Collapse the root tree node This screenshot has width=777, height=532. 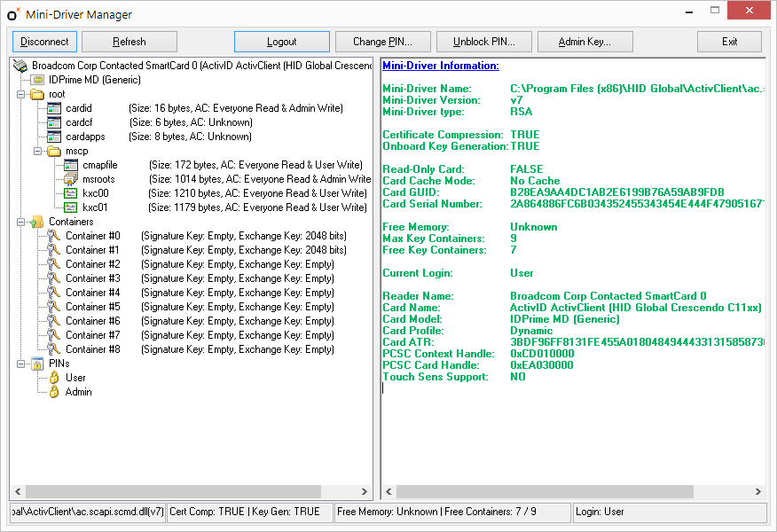[20, 94]
